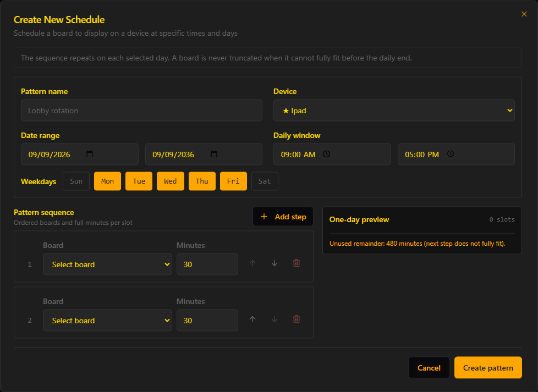
Task: Move step 2 up with arrow
Action: click(252, 319)
